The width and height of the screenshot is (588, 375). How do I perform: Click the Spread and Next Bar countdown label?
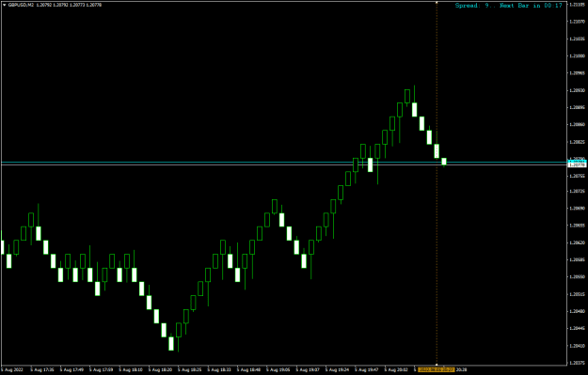pos(508,6)
